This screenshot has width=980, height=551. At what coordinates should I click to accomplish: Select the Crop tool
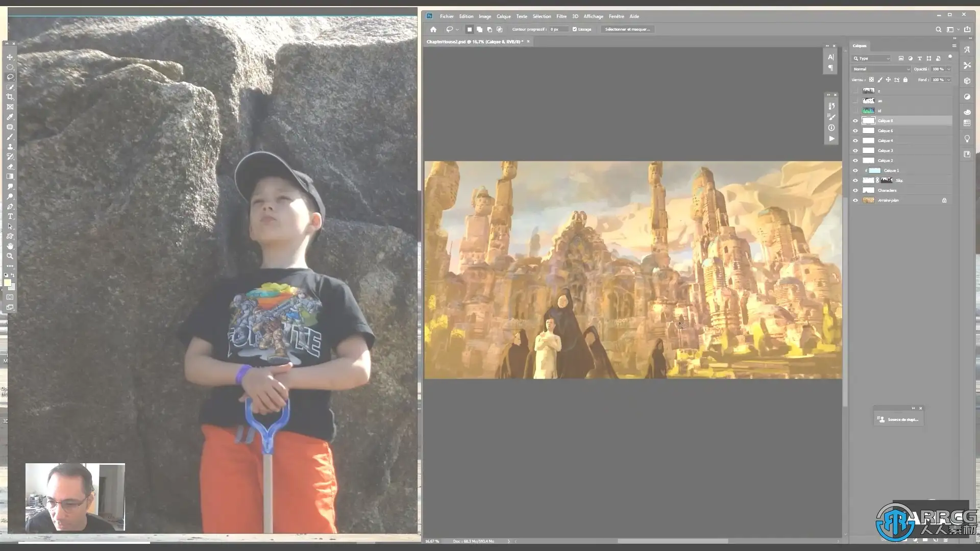tap(10, 97)
